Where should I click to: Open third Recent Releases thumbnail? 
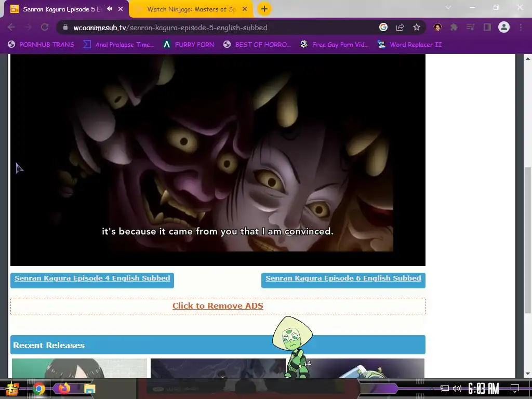(x=356, y=368)
